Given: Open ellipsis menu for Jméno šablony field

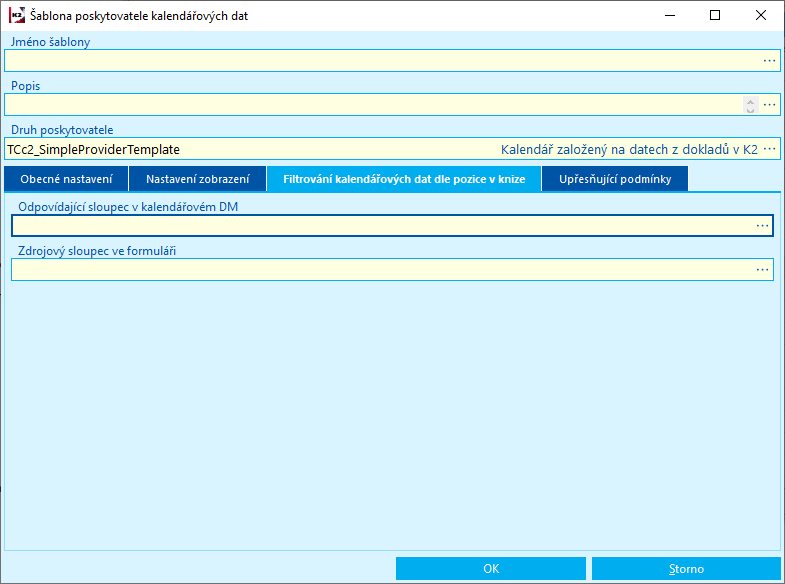Looking at the screenshot, I should tap(769, 61).
